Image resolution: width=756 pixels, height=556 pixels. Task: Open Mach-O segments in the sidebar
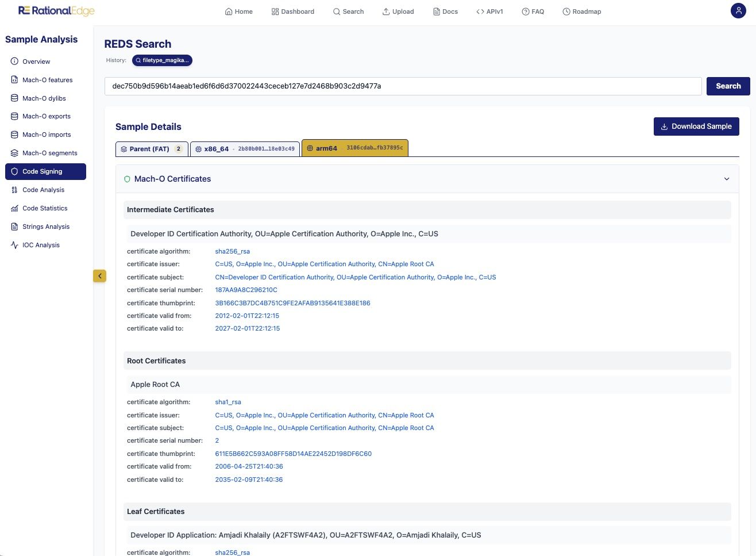click(49, 153)
